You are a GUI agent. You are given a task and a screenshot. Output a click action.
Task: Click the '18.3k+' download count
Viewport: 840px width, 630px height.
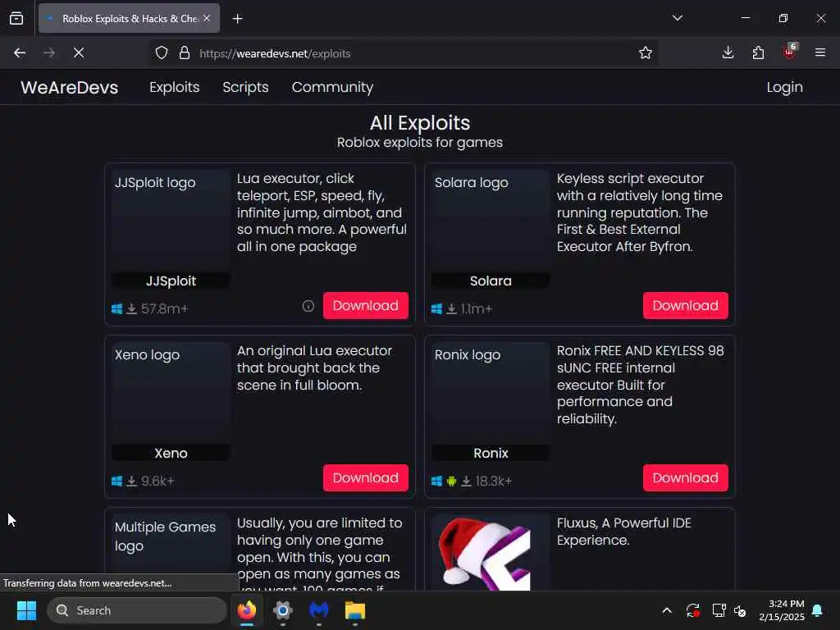click(493, 481)
